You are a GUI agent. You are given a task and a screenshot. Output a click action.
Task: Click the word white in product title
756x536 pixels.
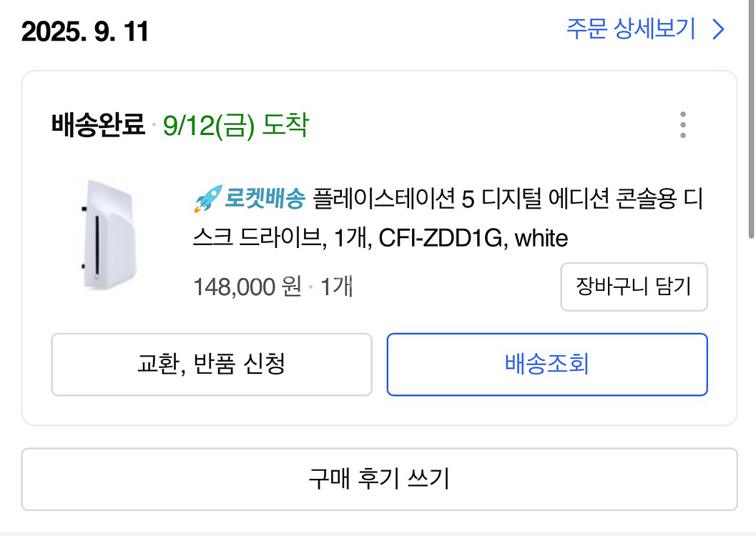tap(541, 238)
